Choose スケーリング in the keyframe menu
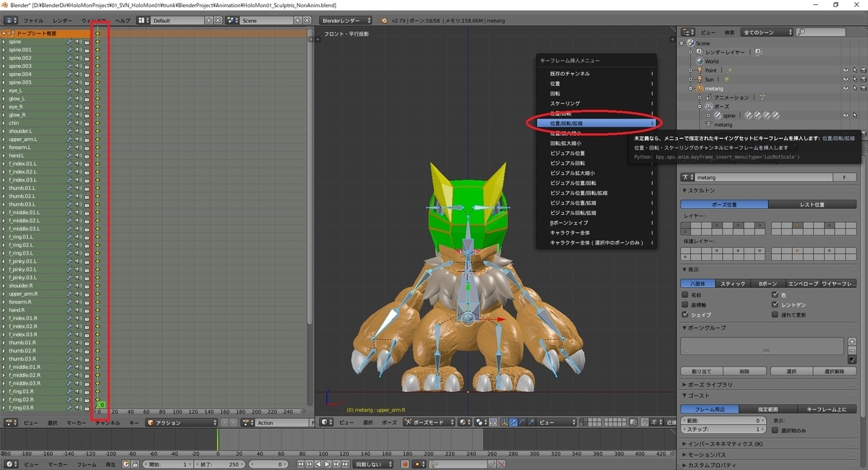The width and height of the screenshot is (868, 470). pyautogui.click(x=595, y=103)
